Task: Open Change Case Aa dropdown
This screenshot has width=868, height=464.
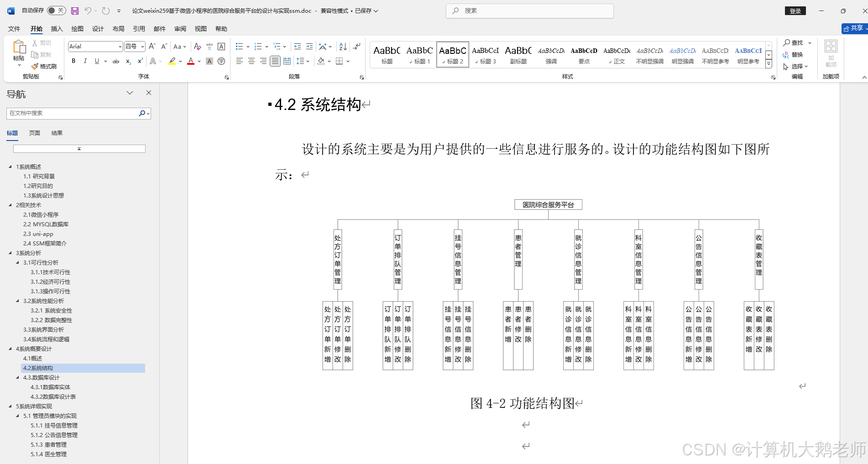Action: (x=180, y=46)
